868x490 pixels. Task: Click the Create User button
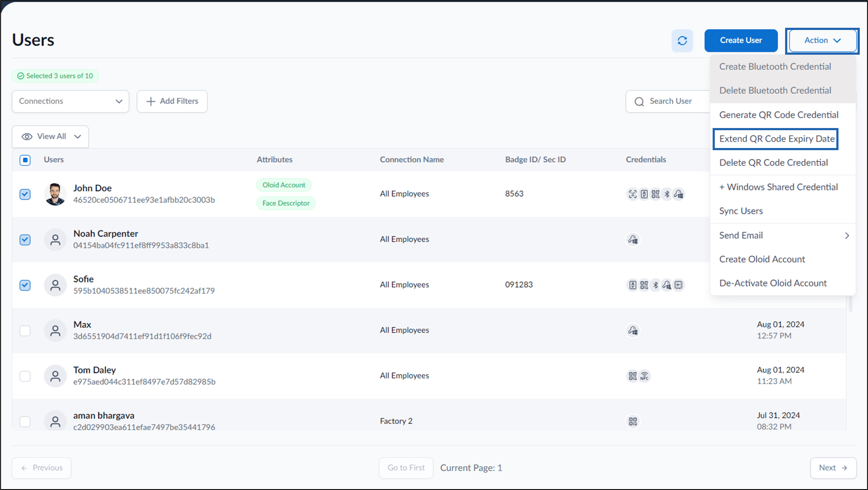[x=741, y=40]
